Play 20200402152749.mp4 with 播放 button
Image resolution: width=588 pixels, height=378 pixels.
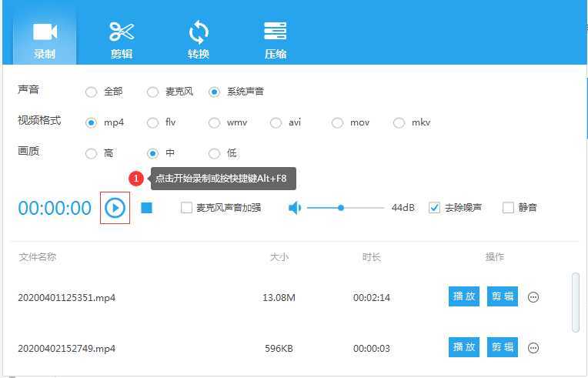tap(464, 347)
